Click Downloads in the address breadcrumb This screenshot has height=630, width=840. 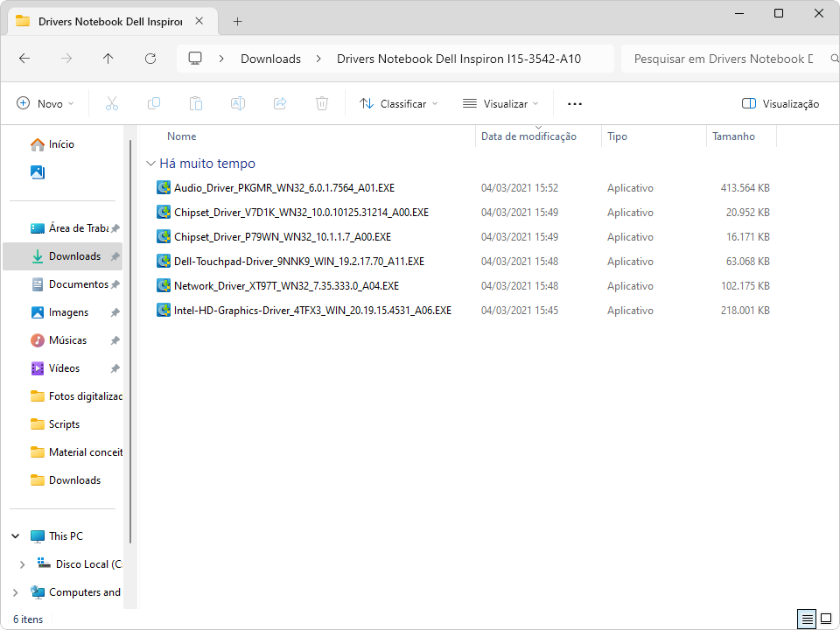point(270,59)
